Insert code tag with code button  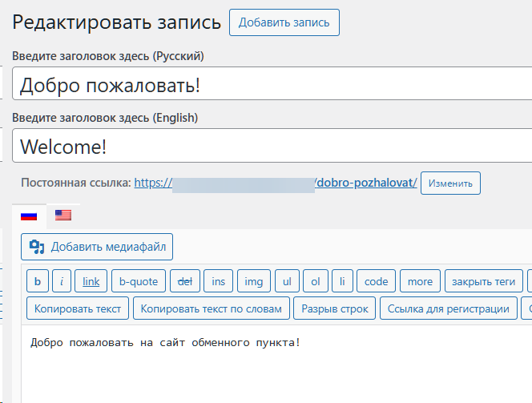[x=376, y=281]
